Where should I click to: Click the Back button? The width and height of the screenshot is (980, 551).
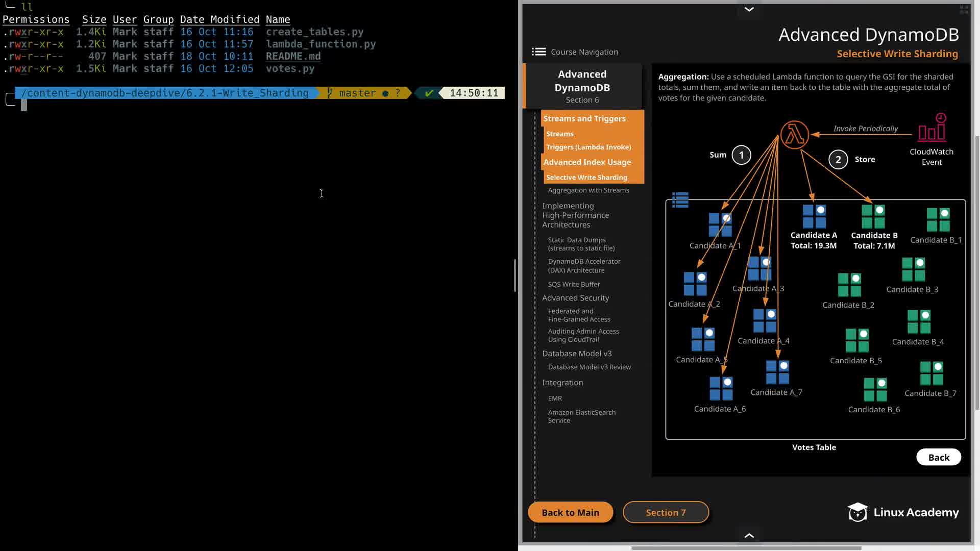point(938,457)
